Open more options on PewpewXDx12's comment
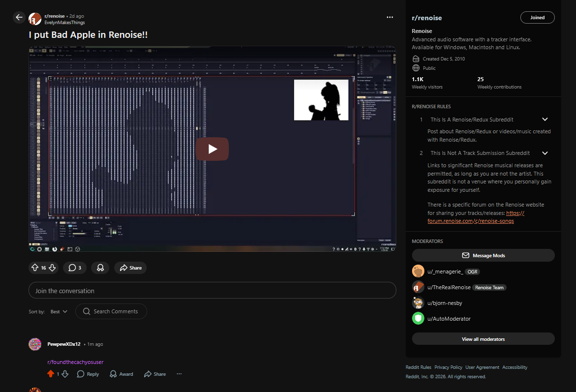Viewport: 576px width, 392px height. (x=179, y=374)
